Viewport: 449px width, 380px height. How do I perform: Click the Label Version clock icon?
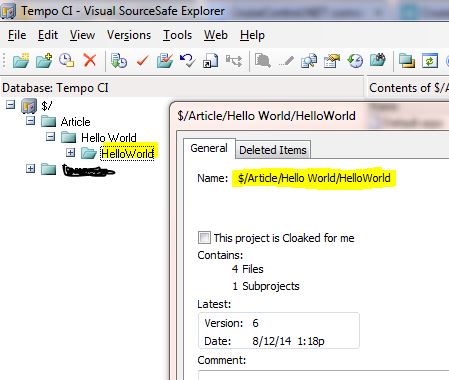point(66,61)
